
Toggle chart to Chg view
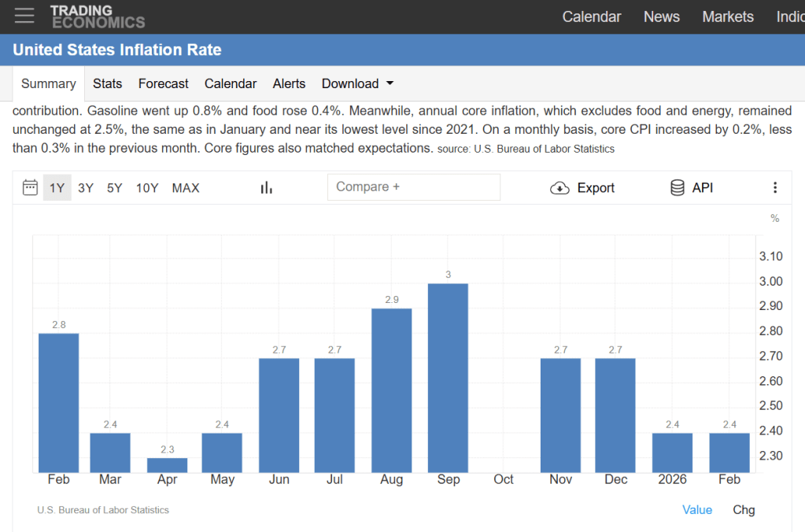(x=744, y=510)
